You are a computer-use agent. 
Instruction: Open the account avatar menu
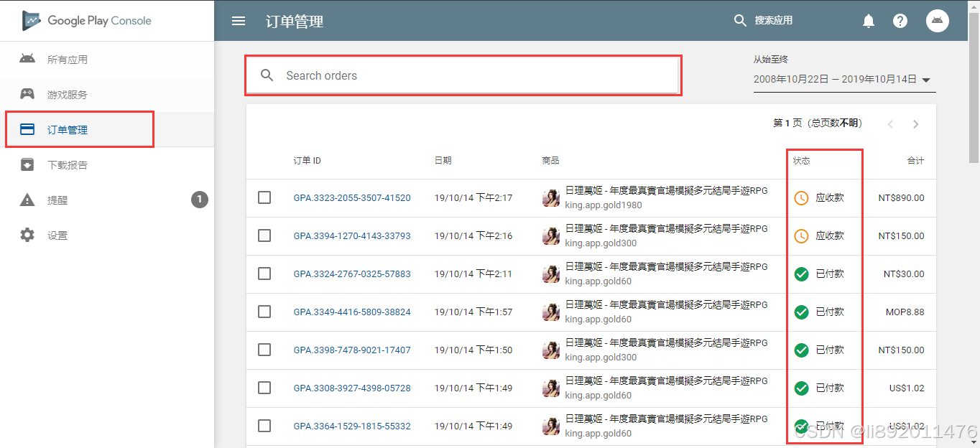tap(938, 21)
